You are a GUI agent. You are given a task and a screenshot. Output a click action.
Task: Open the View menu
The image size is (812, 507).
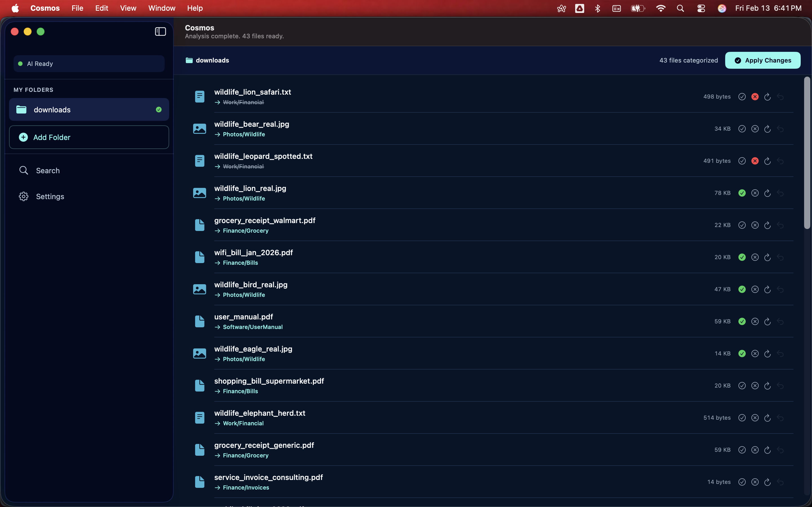point(128,8)
